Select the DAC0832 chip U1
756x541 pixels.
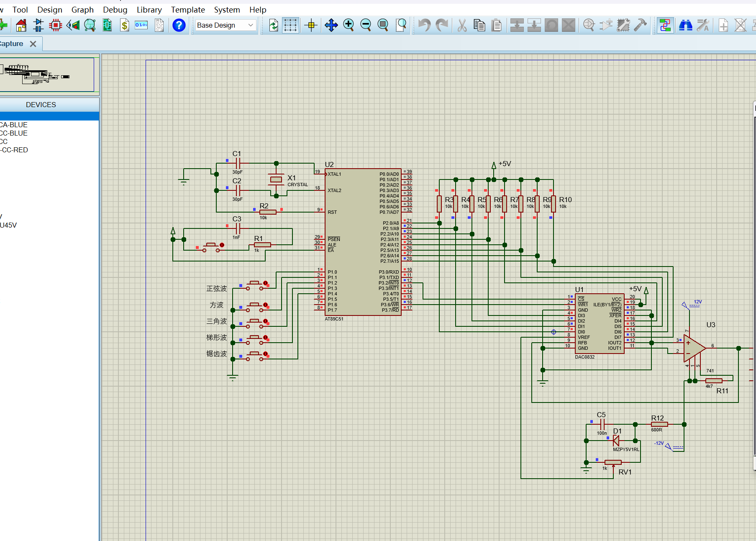[600, 323]
